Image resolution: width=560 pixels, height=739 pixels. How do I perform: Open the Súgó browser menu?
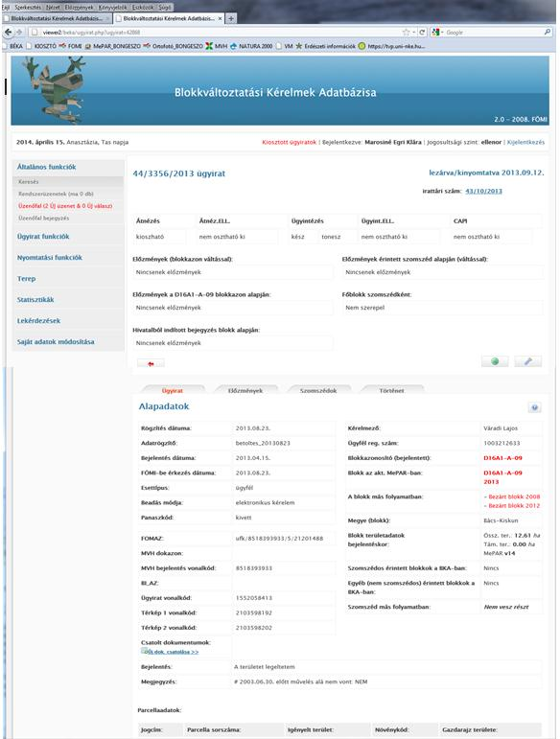(x=165, y=7)
